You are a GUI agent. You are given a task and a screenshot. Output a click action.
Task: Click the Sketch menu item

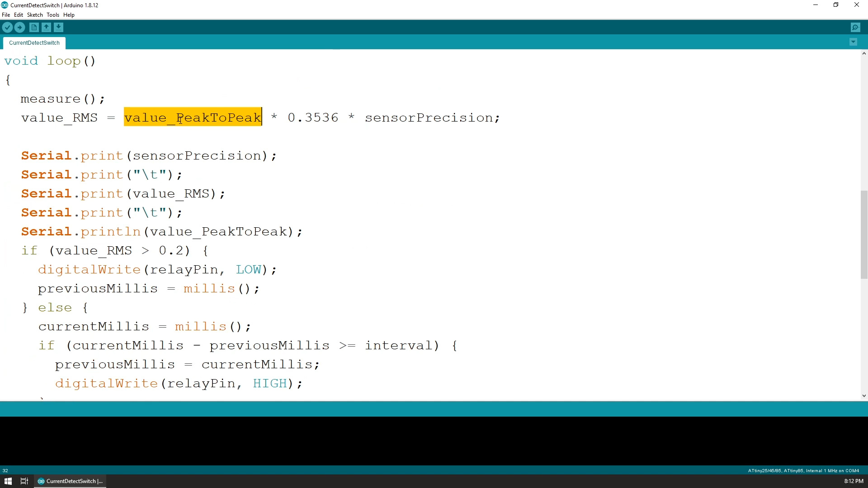click(x=34, y=15)
